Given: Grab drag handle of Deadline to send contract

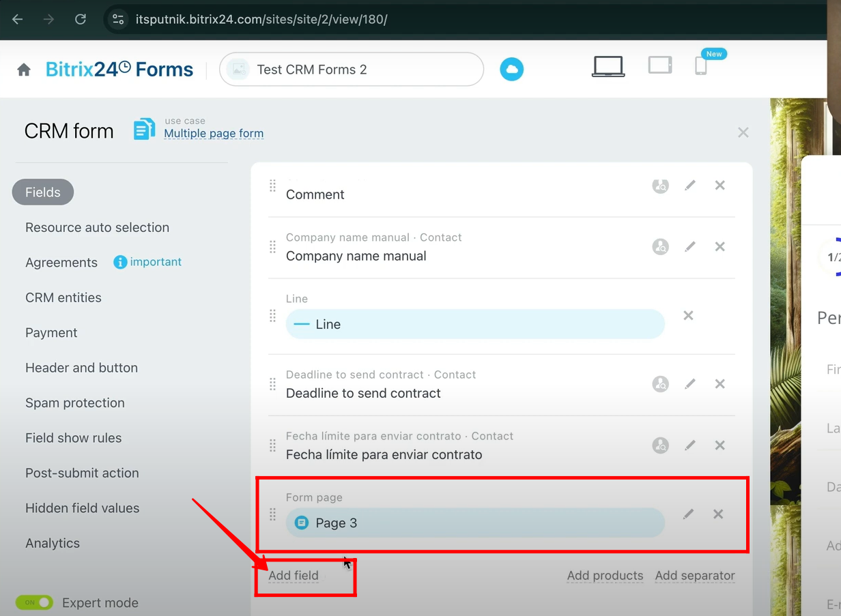Looking at the screenshot, I should point(272,384).
